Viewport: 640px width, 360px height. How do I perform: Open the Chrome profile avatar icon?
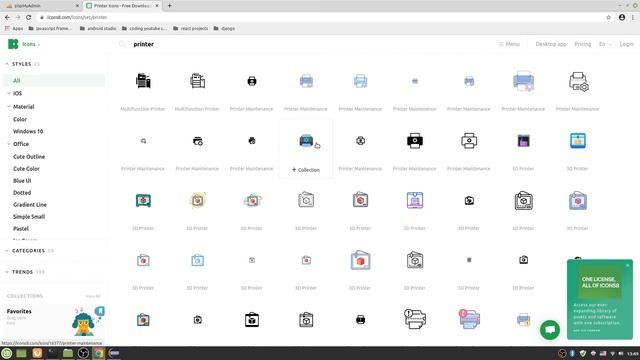[622, 17]
